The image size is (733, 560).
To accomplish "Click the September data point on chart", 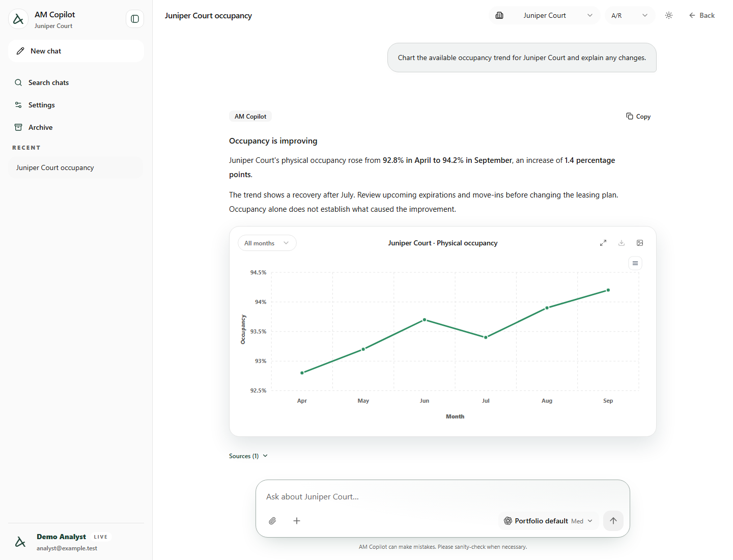I will (608, 290).
